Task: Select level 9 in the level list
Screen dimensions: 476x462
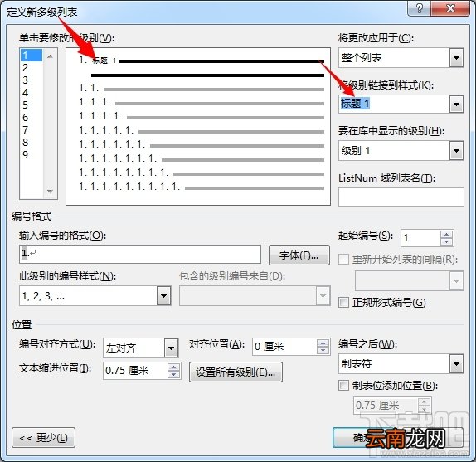Action: [31, 155]
